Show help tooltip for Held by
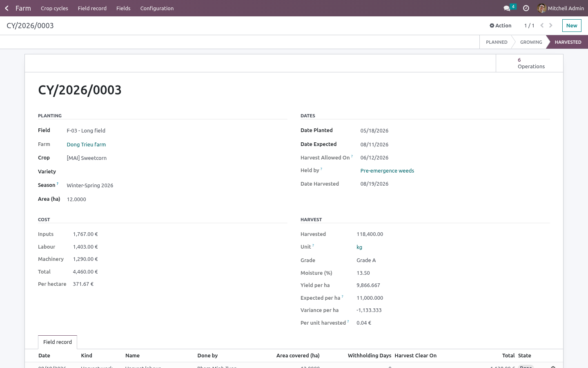This screenshot has width=588, height=368. (321, 169)
